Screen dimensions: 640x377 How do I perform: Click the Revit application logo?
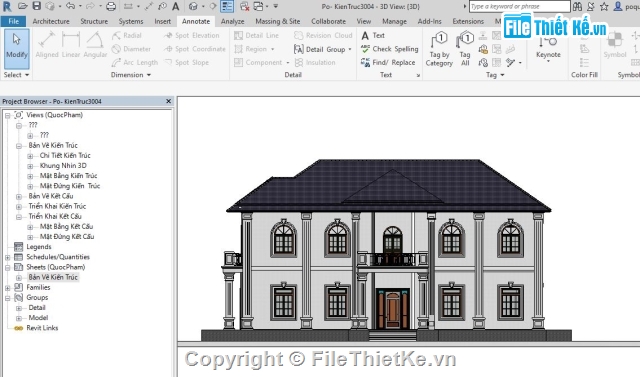pyautogui.click(x=7, y=6)
